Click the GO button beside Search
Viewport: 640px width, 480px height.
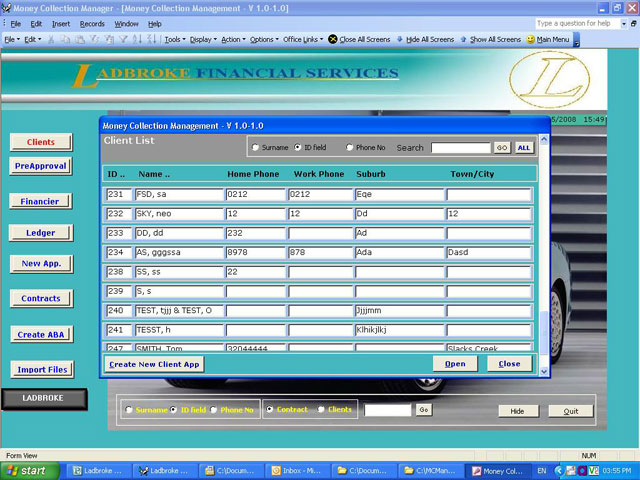click(502, 148)
